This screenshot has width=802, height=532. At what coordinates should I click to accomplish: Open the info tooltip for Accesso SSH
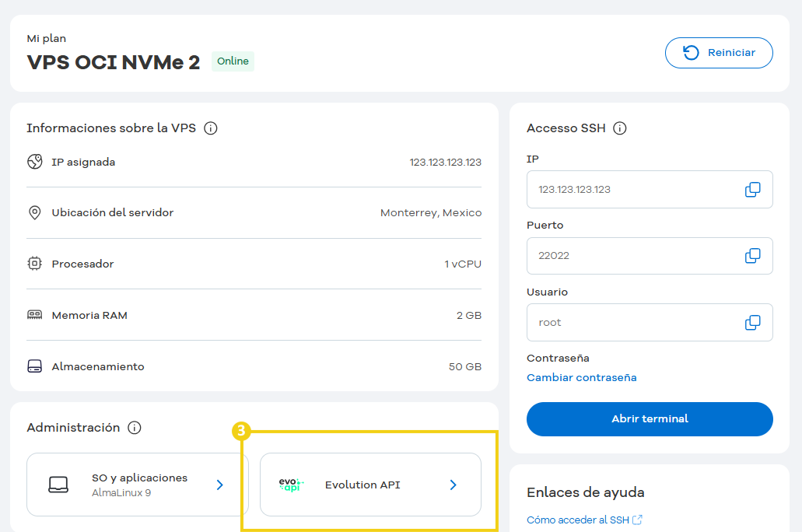[x=620, y=128]
